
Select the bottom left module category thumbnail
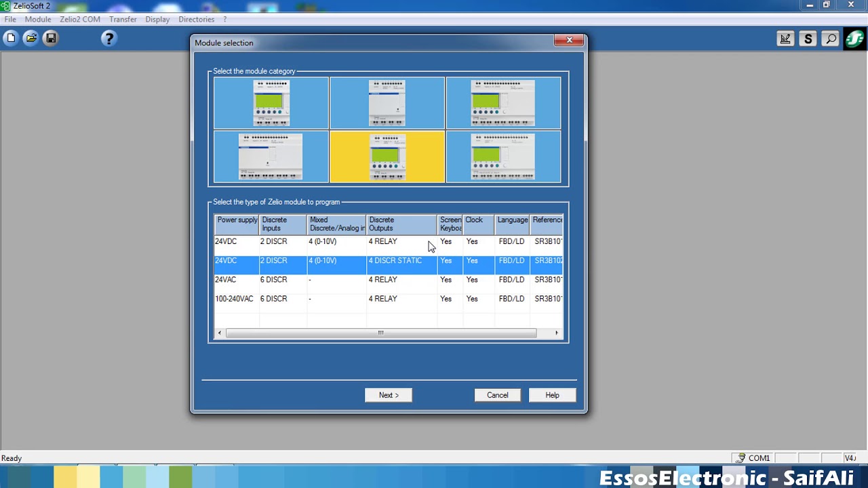(x=271, y=157)
